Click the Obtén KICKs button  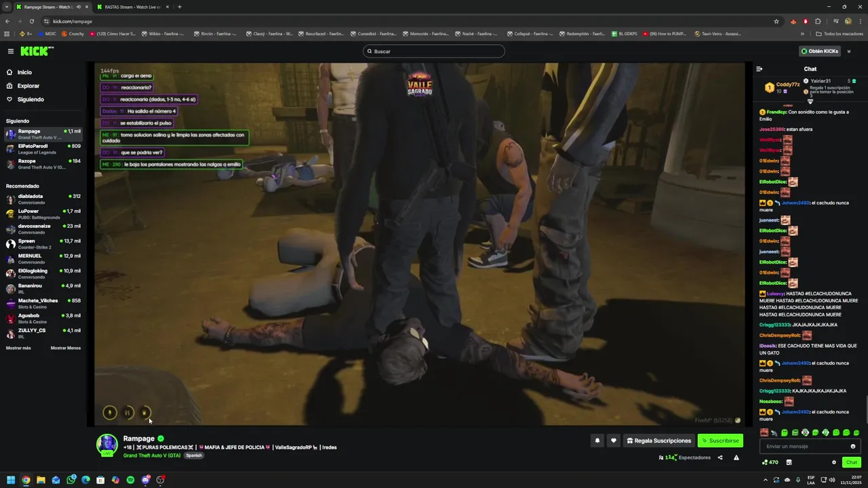819,51
